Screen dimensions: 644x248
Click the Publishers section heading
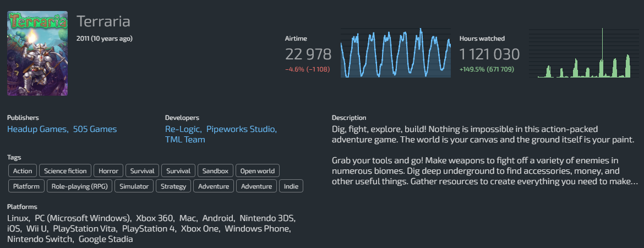point(23,118)
